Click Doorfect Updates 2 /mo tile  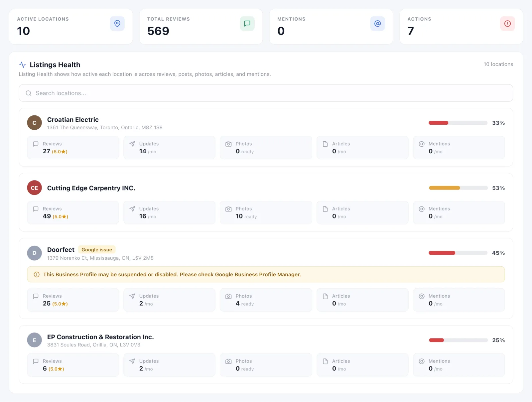tap(170, 300)
